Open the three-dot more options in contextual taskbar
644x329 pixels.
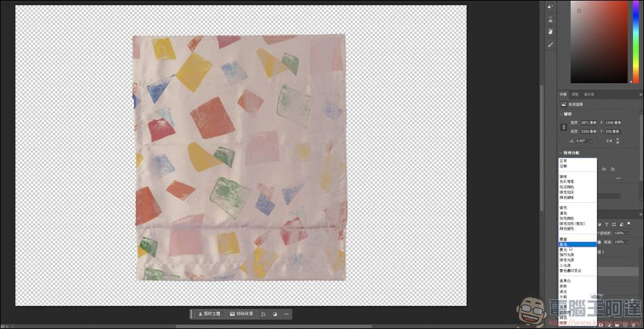coord(287,314)
